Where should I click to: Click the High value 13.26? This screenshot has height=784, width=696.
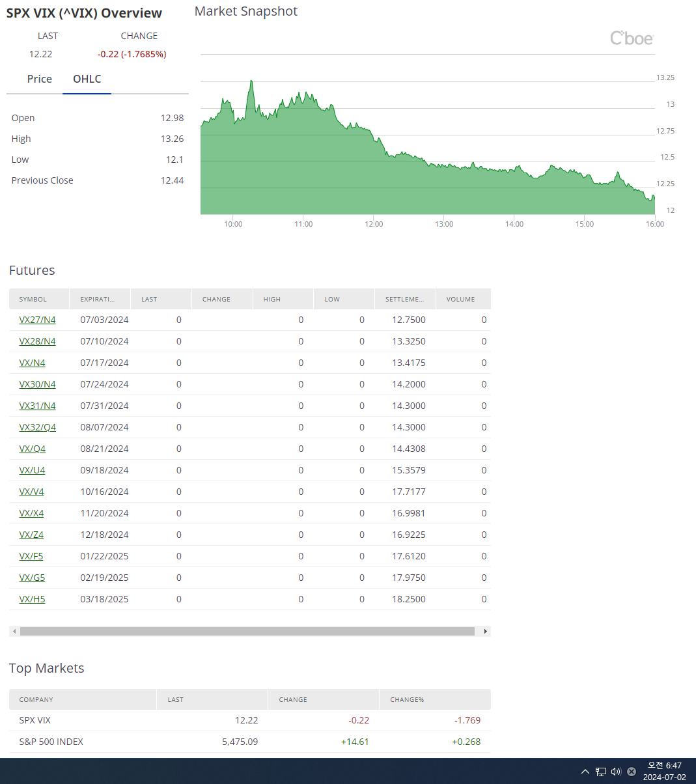tap(172, 139)
